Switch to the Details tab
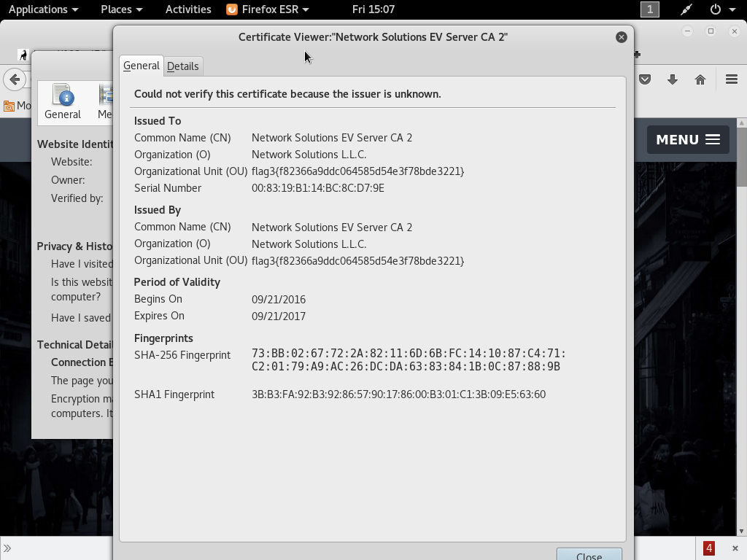Image resolution: width=747 pixels, height=560 pixels. coord(183,66)
